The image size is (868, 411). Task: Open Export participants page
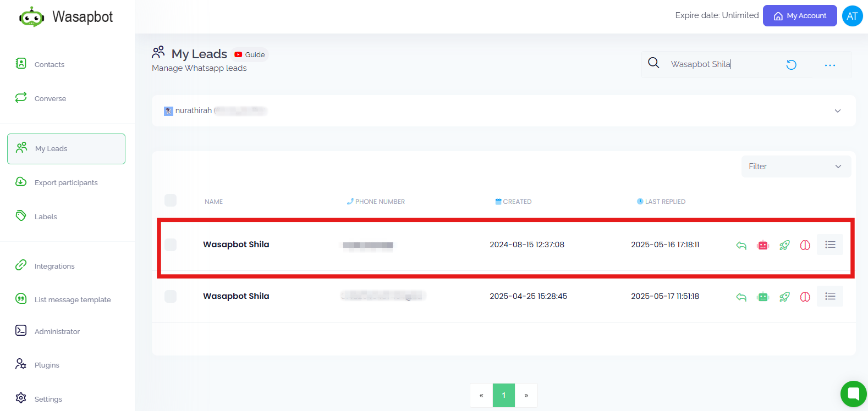(57, 182)
